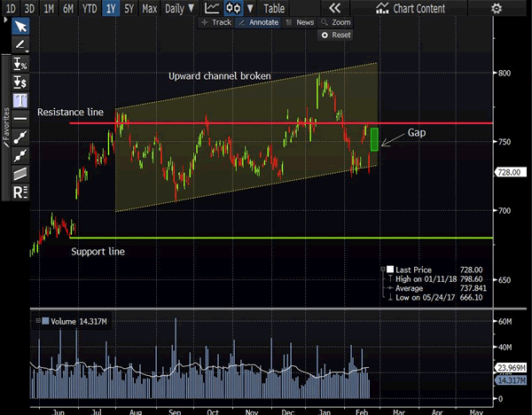Click the 'Low on 05/24/17' legend row
This screenshot has height=415, width=532.
(435, 297)
